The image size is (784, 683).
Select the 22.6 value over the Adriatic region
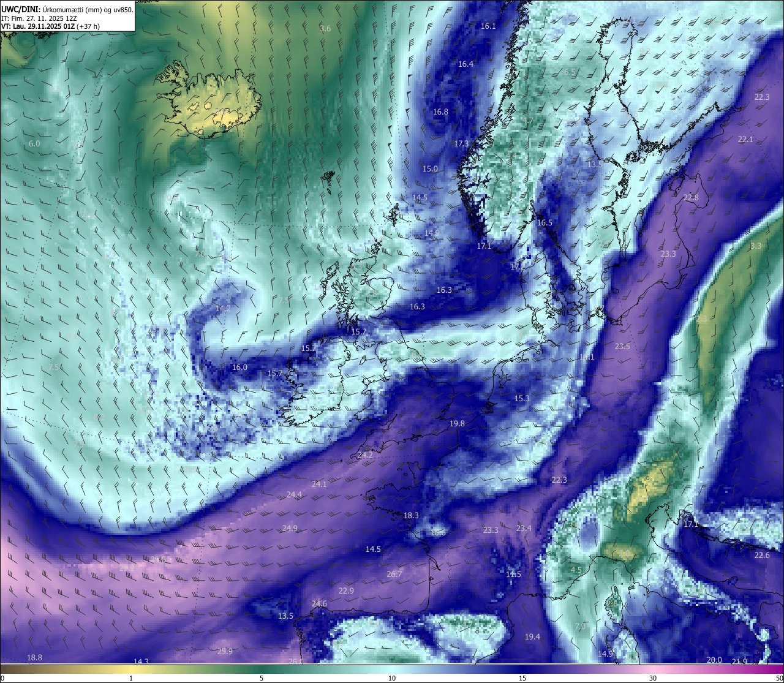coord(762,556)
